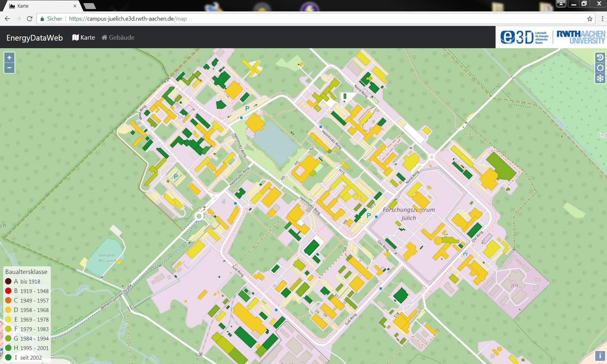Screen dimensions: 607x364
Task: Click the 'West-Ring' road label
Action: click(x=142, y=112)
